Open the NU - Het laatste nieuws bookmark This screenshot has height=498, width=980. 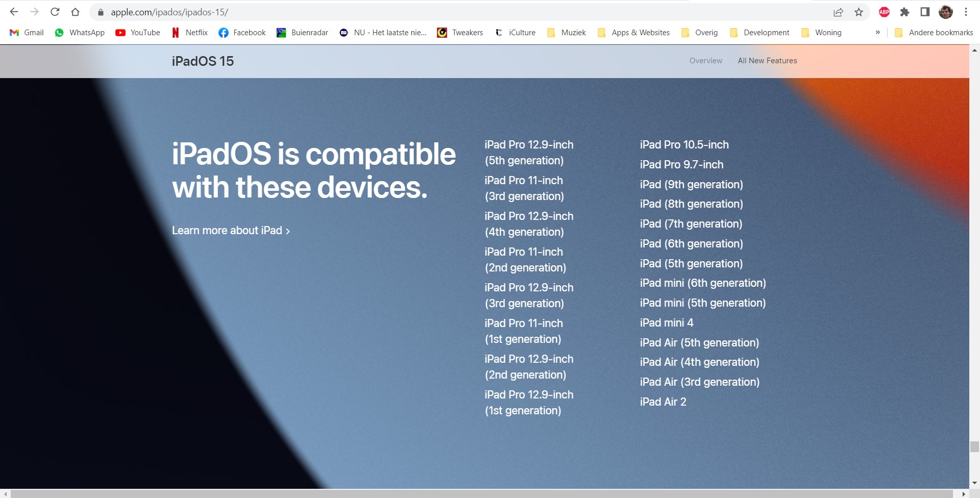[383, 33]
